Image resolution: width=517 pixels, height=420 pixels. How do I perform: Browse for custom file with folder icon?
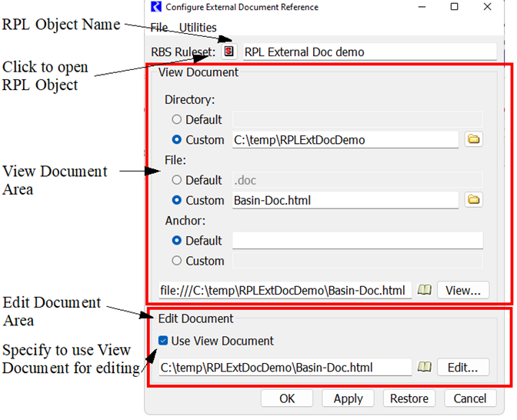(x=474, y=200)
